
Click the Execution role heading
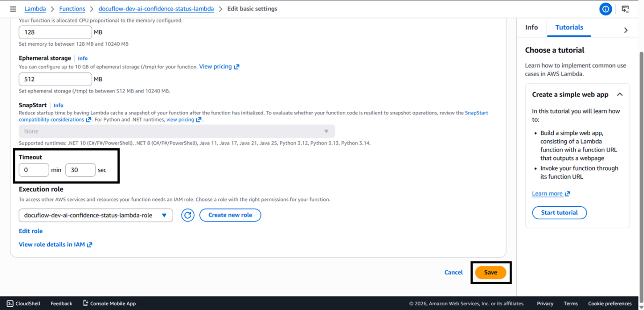pyautogui.click(x=41, y=189)
